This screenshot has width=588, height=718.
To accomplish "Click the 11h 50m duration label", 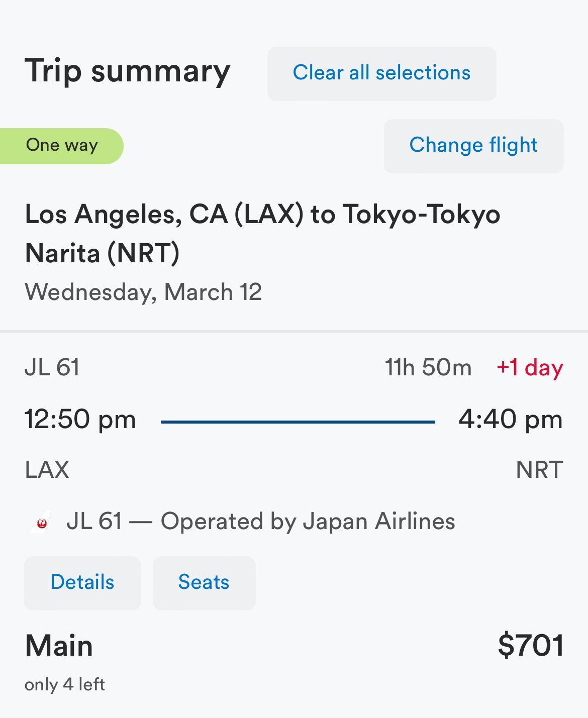I will (428, 367).
